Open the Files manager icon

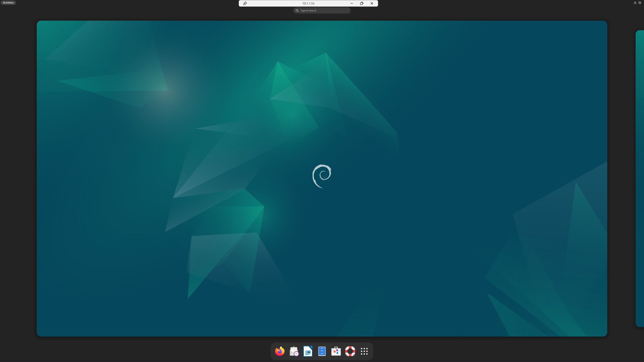click(322, 351)
